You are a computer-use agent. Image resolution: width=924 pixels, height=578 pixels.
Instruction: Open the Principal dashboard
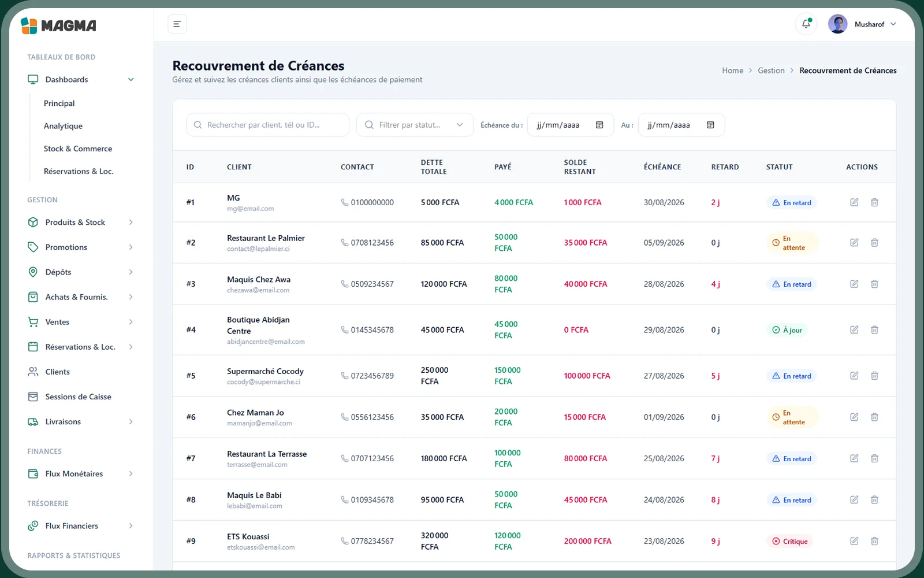(59, 103)
